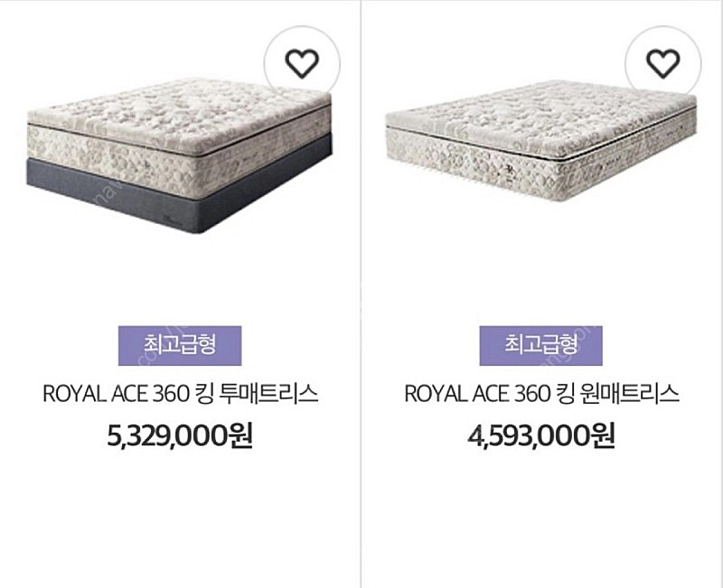Open ROYAL ACE 360 킹 투매트리스 title link
This screenshot has width=723, height=588.
[180, 394]
